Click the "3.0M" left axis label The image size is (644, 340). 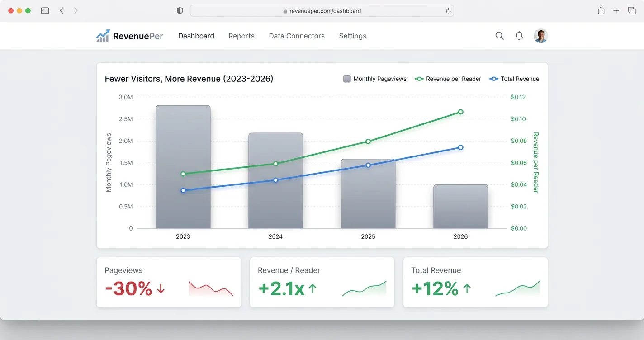point(126,97)
